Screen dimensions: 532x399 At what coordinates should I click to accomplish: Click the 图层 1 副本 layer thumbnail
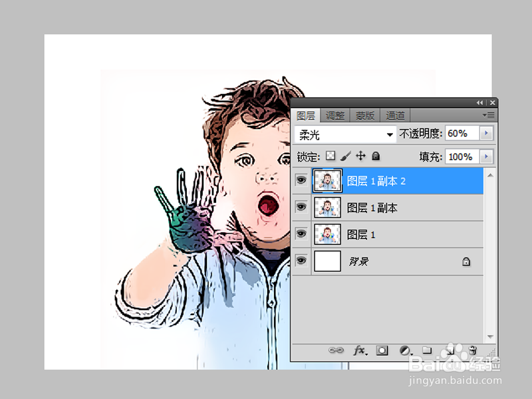(327, 207)
